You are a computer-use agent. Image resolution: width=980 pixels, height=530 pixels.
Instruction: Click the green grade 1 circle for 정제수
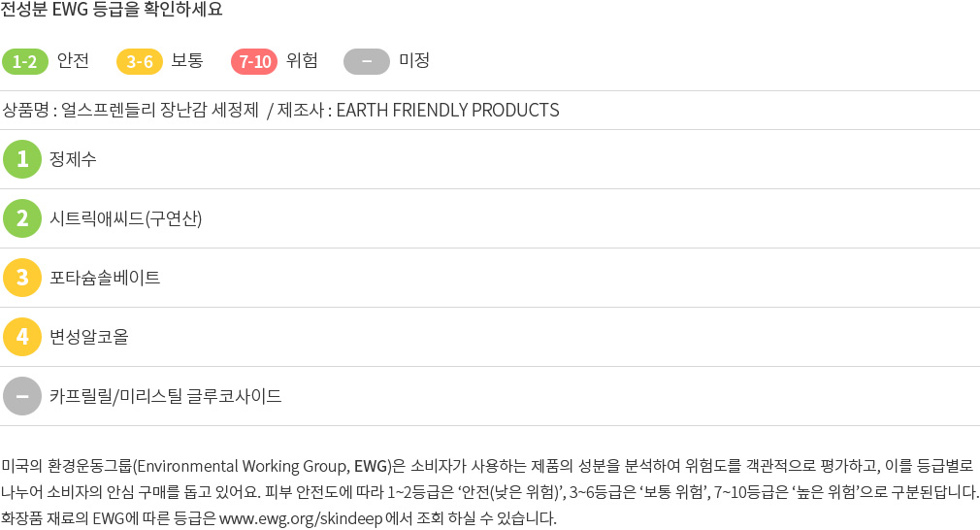coord(22,159)
